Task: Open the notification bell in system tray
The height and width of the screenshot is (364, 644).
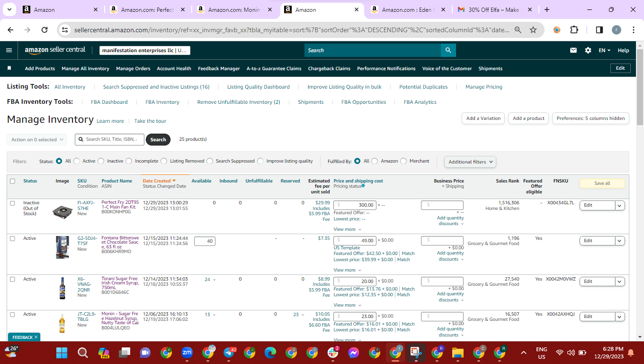Action: pyautogui.click(x=630, y=353)
